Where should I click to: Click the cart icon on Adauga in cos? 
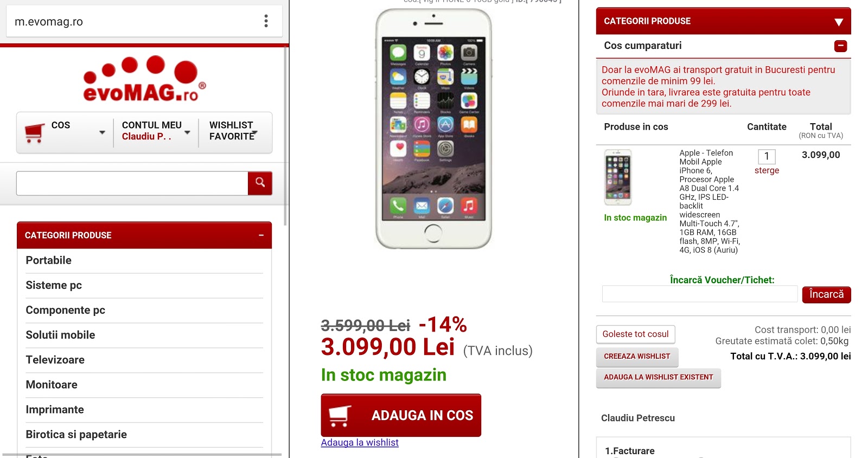click(x=340, y=416)
